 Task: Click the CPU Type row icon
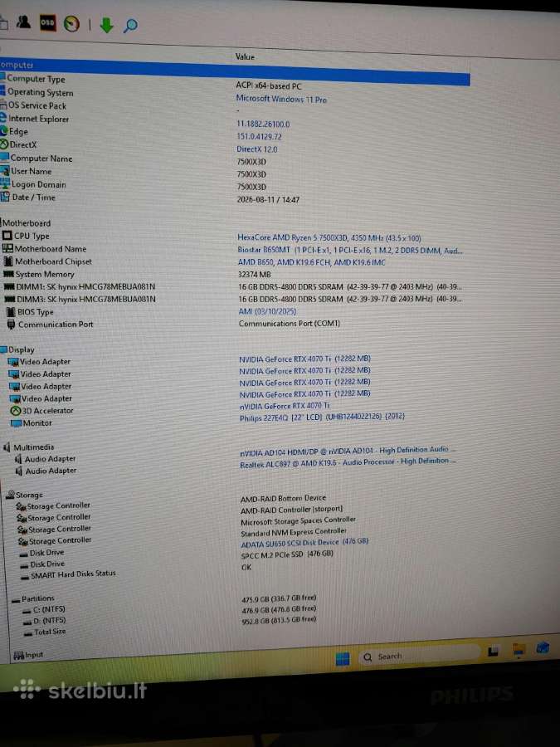pyautogui.click(x=7, y=236)
